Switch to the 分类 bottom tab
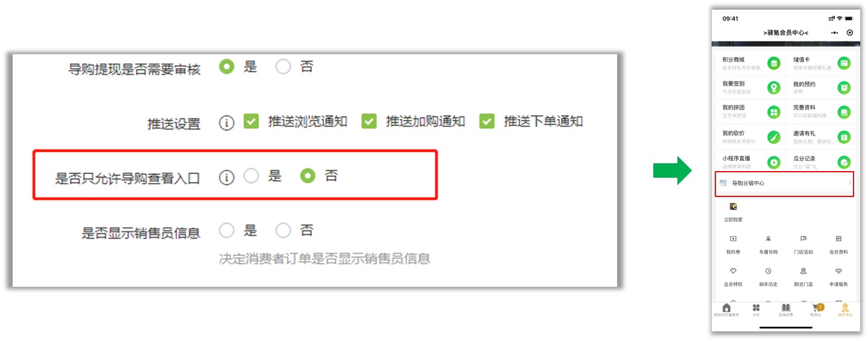Screen dimensions: 868x341 pos(756,310)
